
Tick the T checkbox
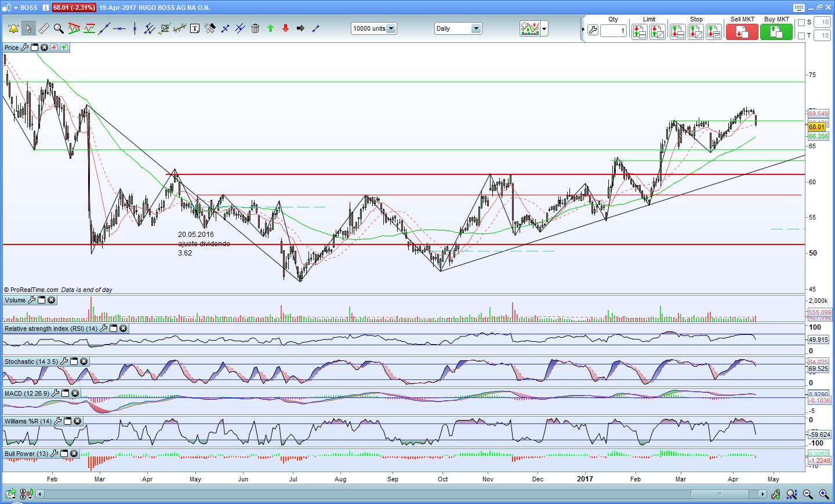point(801,36)
